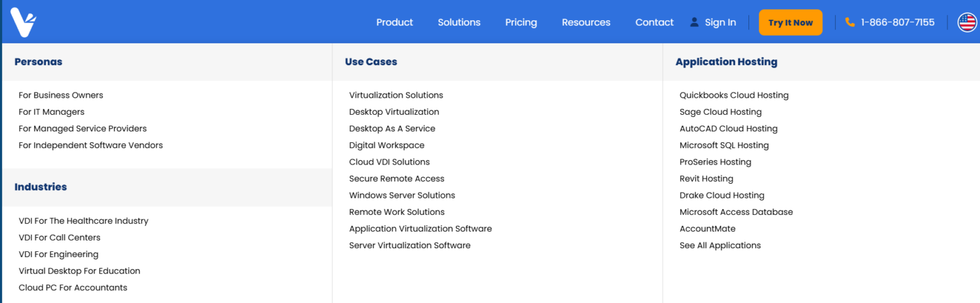Open VDI For The Healthcare Industry
This screenshot has height=303, width=980.
point(84,221)
